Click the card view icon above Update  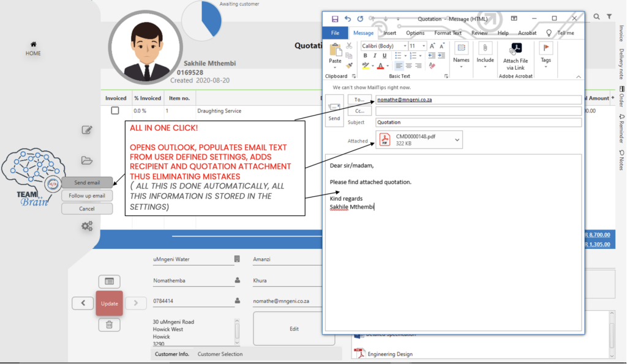(109, 281)
